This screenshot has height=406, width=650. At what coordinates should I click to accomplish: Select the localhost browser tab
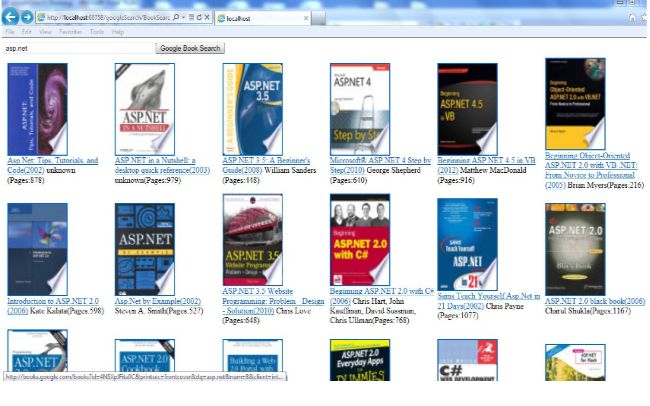point(263,18)
